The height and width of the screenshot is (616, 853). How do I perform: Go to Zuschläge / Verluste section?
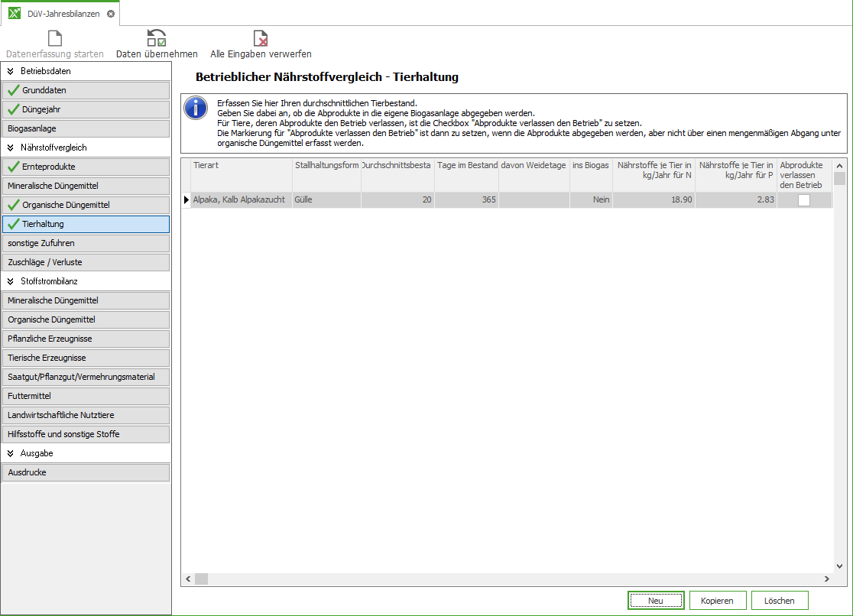(86, 262)
